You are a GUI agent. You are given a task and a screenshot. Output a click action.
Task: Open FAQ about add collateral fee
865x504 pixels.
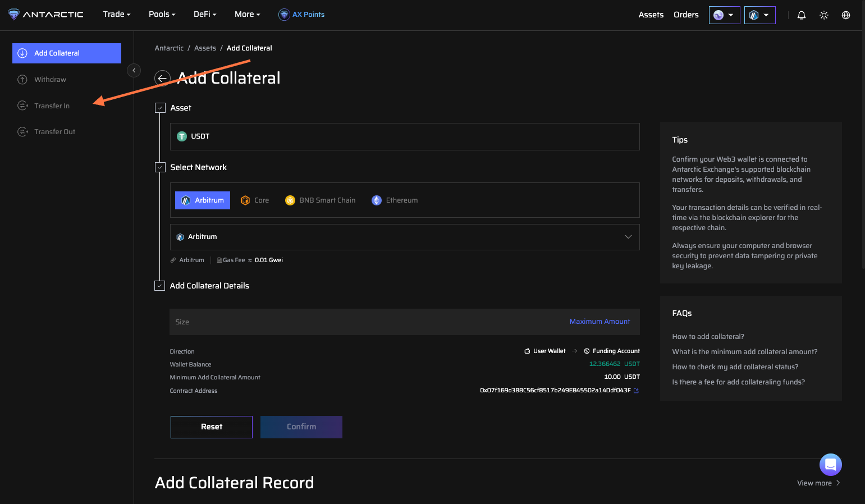739,382
